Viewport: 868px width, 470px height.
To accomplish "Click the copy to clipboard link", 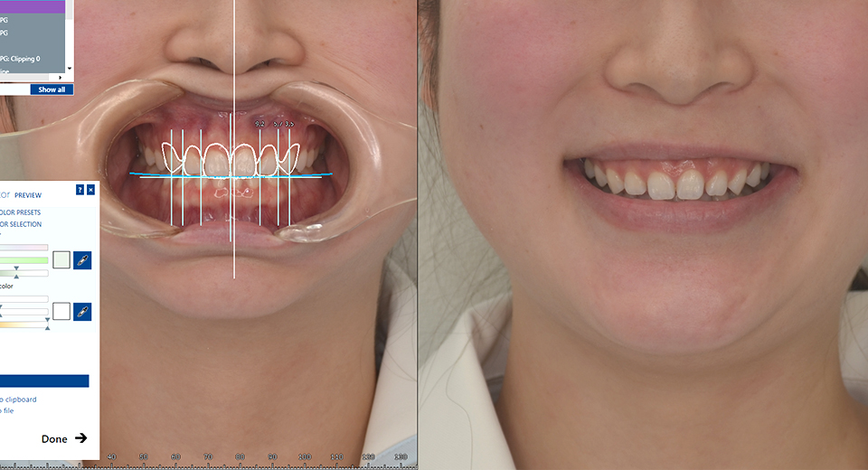I will [19, 399].
